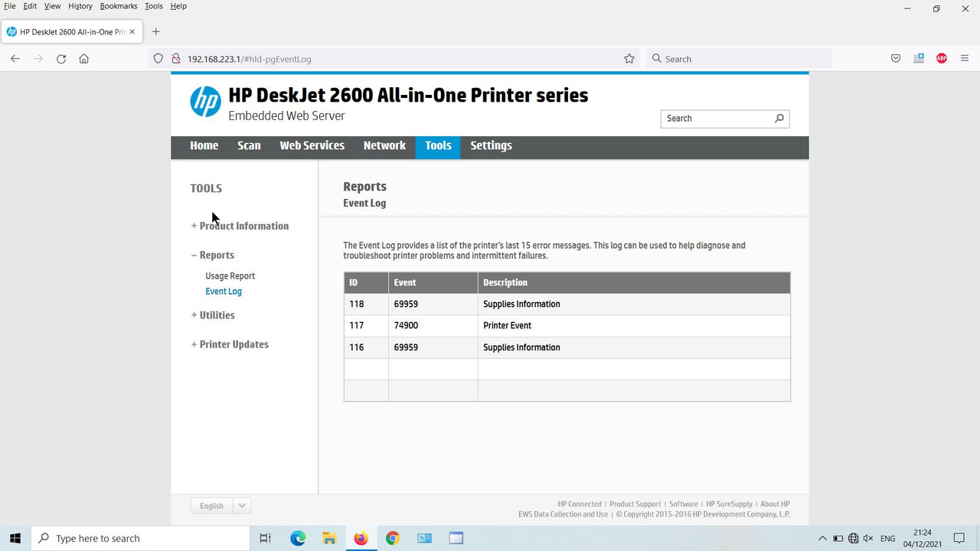Launch Google Chrome from the taskbar

tap(393, 538)
